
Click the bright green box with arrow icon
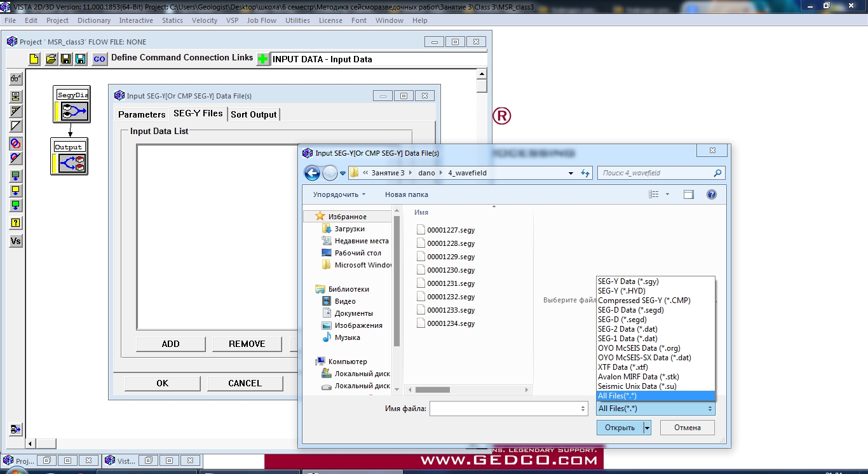[16, 205]
